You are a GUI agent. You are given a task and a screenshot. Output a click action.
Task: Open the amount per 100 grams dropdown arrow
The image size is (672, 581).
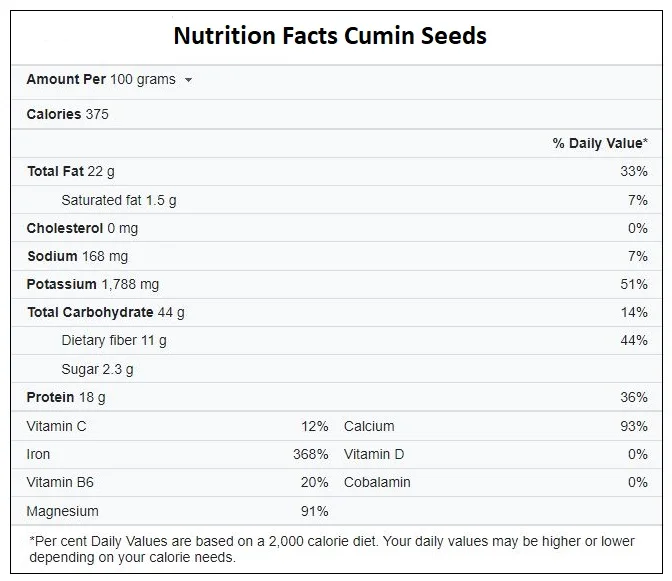point(189,80)
